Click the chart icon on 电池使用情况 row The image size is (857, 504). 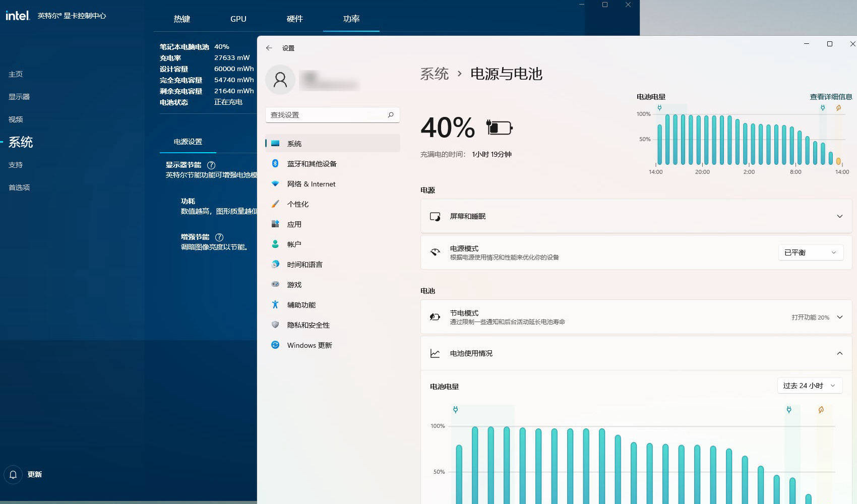coord(435,353)
